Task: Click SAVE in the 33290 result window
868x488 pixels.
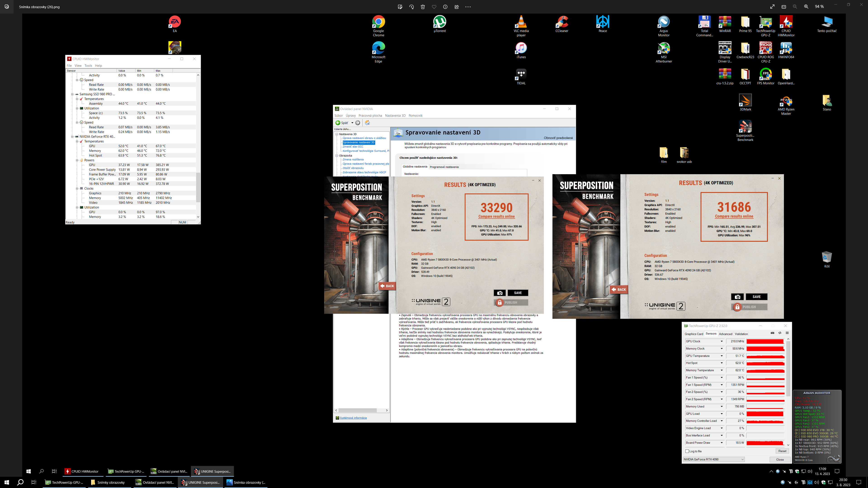Action: [518, 293]
